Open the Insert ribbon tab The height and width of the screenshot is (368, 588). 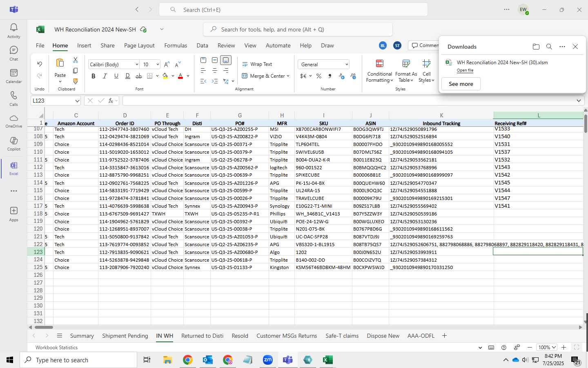(84, 45)
